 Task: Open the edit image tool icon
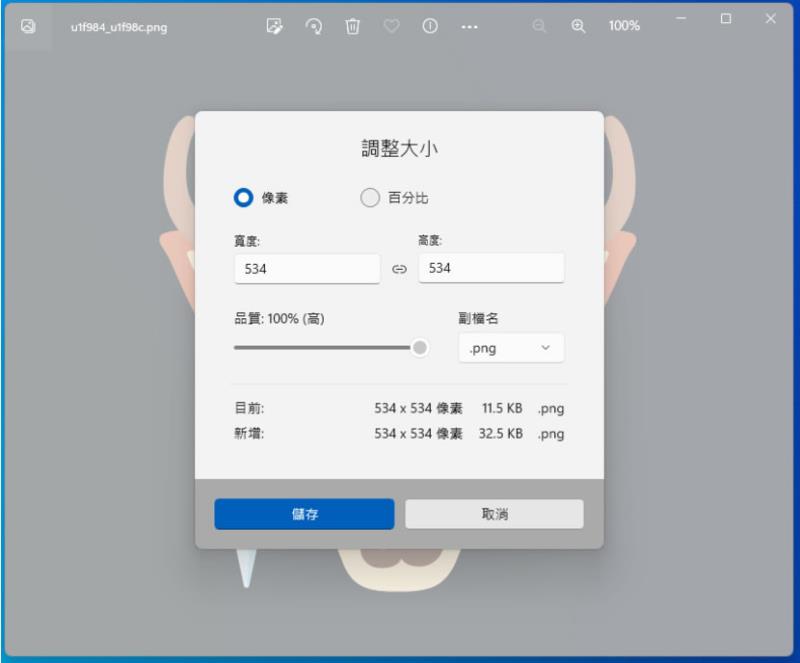coord(274,26)
